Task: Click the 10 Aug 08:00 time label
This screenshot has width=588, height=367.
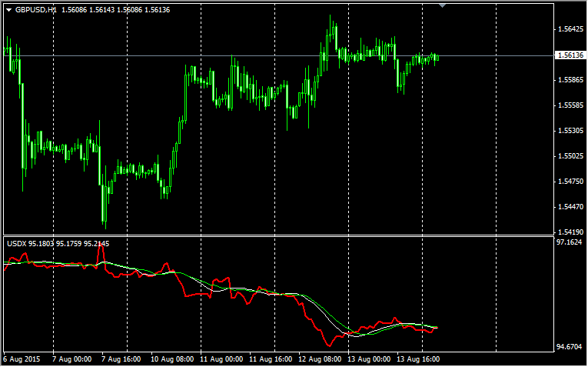Action: [172, 359]
